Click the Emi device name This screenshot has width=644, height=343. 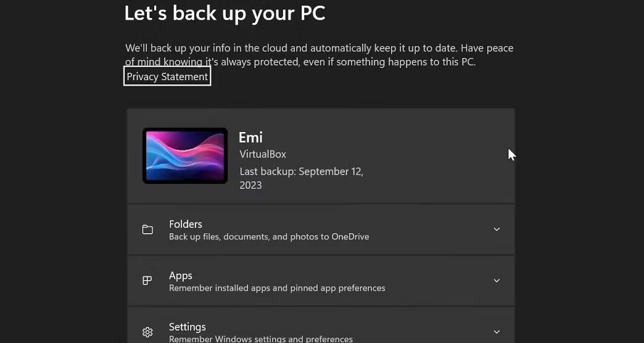pos(250,137)
